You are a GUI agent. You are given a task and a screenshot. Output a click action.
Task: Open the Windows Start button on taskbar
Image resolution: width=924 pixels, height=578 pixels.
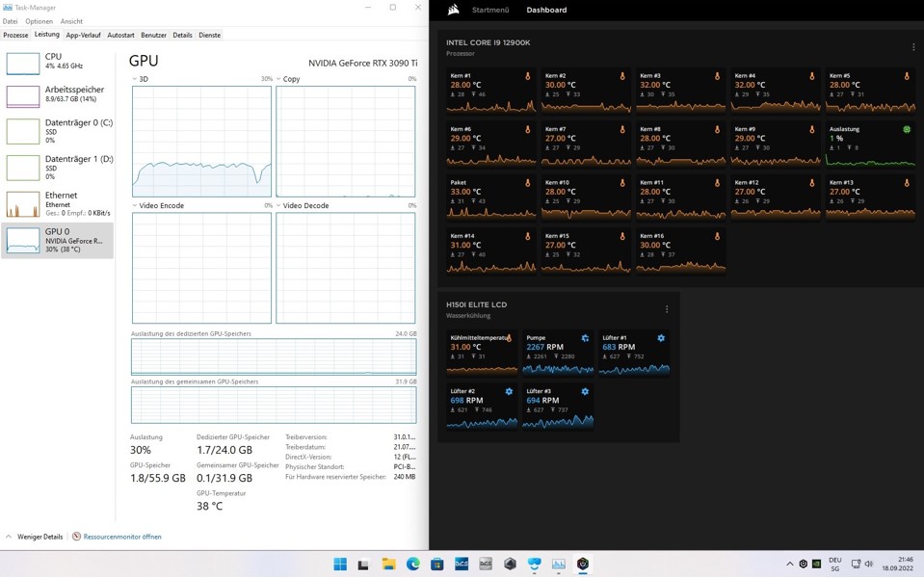[340, 565]
